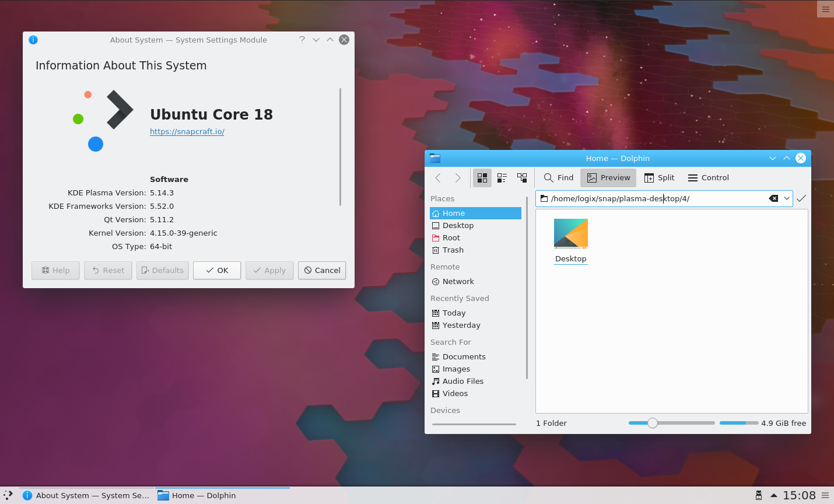
Task: Click the About System scrollbar
Action: tap(340, 147)
